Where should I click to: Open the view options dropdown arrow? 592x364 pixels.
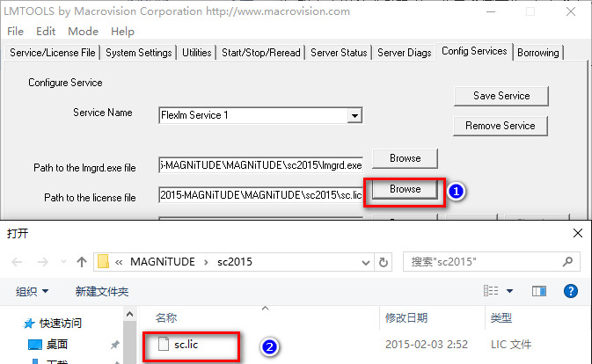coord(509,291)
